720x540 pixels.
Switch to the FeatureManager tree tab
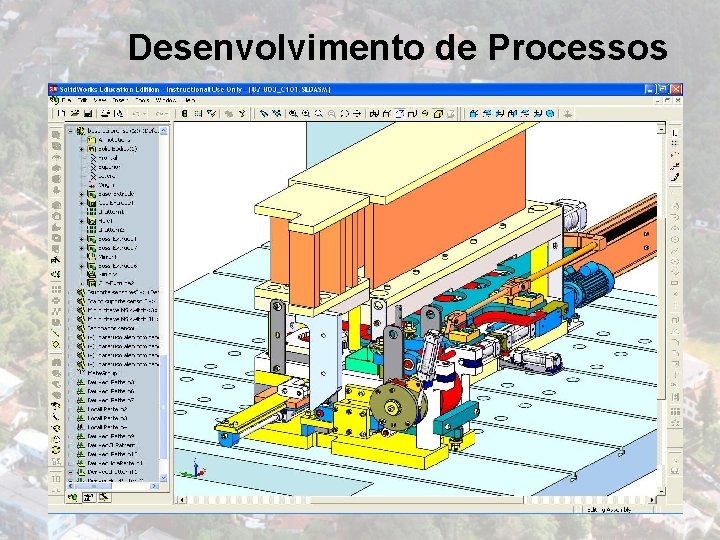(73, 498)
